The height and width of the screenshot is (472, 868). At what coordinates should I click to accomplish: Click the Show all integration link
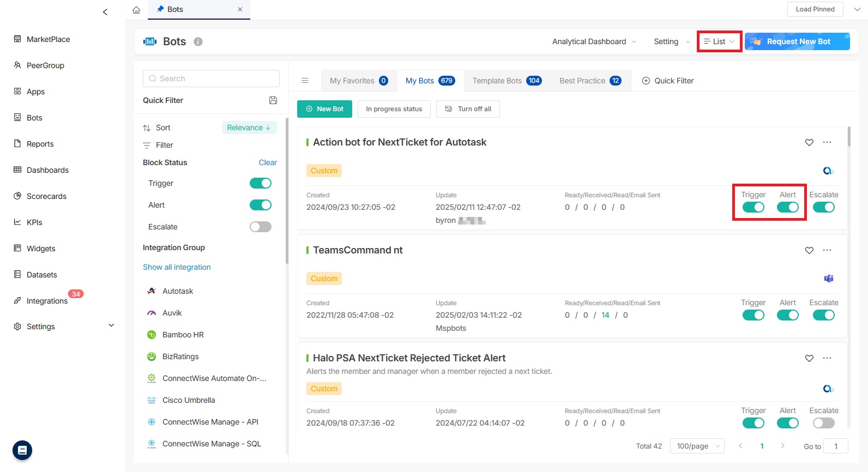click(177, 267)
